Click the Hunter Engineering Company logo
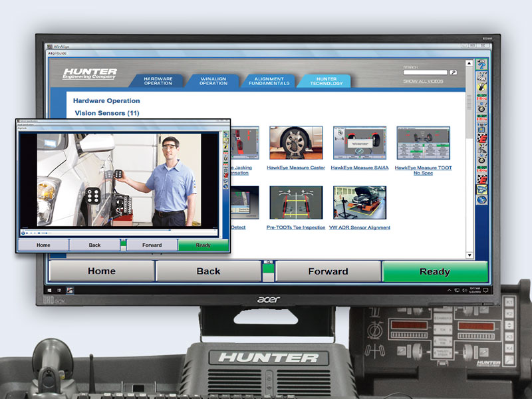This screenshot has width=532, height=399. 90,74
